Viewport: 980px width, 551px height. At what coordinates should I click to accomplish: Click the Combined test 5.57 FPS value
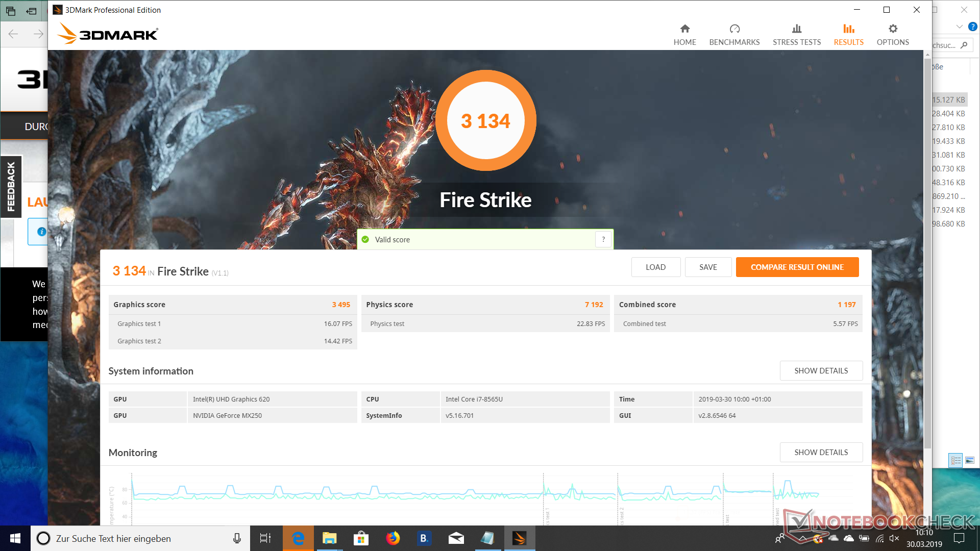(845, 324)
